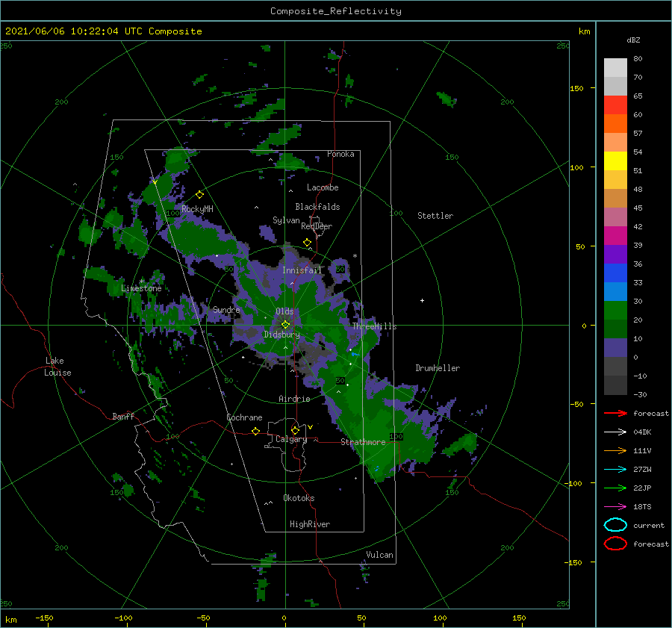Click the Ponoka city label
This screenshot has height=628, width=672.
coord(340,154)
